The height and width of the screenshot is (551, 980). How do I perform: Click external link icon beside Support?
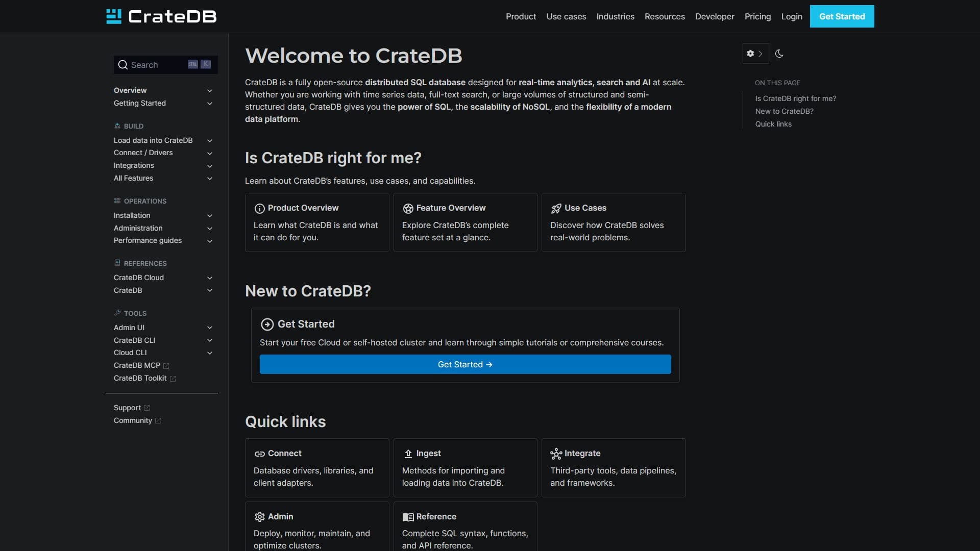pyautogui.click(x=147, y=408)
